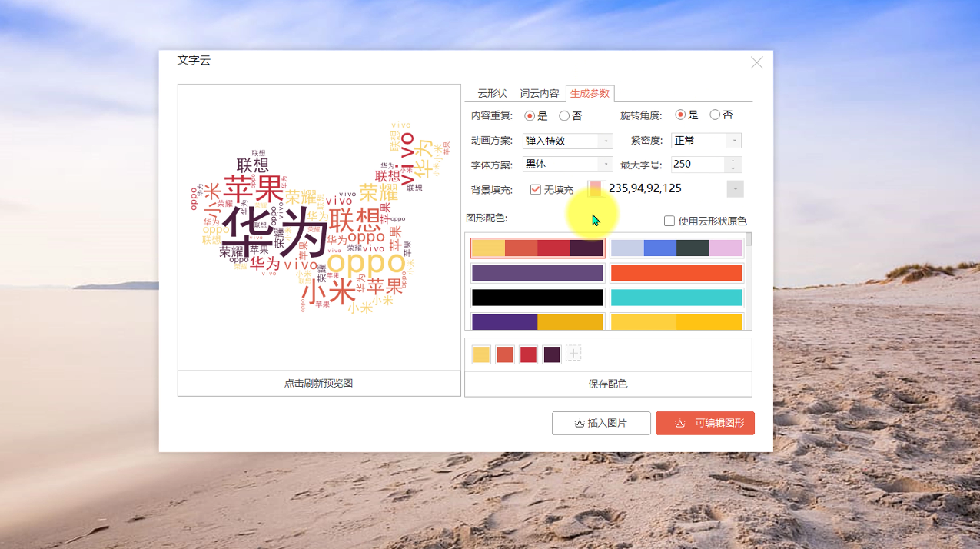Open the 动画方案 dropdown showing 弹入特效

(x=568, y=141)
